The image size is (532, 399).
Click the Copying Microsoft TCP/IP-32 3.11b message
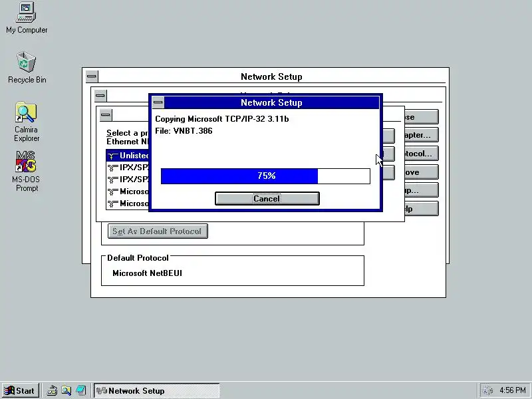click(222, 119)
